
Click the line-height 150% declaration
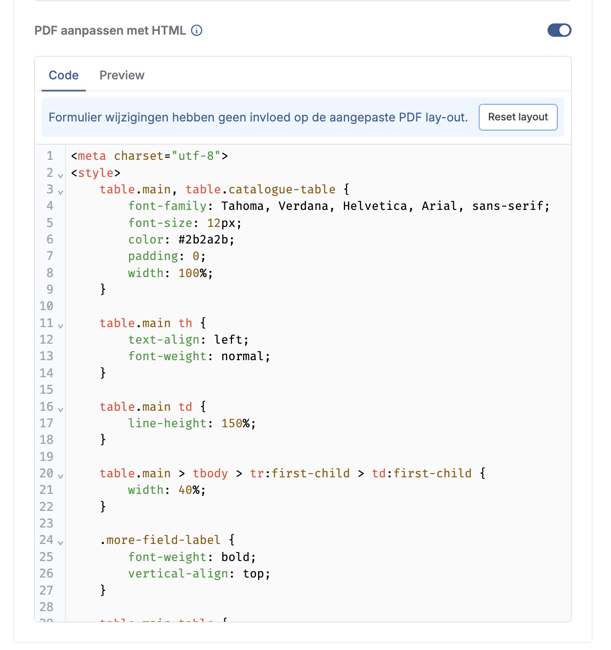[191, 423]
